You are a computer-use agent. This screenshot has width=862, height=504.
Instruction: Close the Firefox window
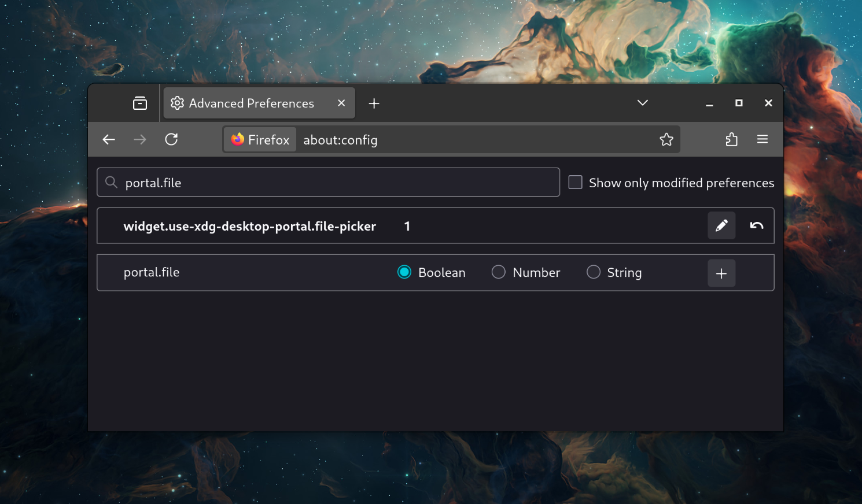(768, 103)
